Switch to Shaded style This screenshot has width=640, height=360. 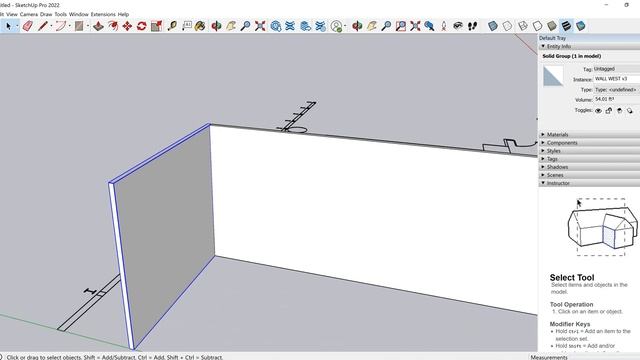point(552,26)
